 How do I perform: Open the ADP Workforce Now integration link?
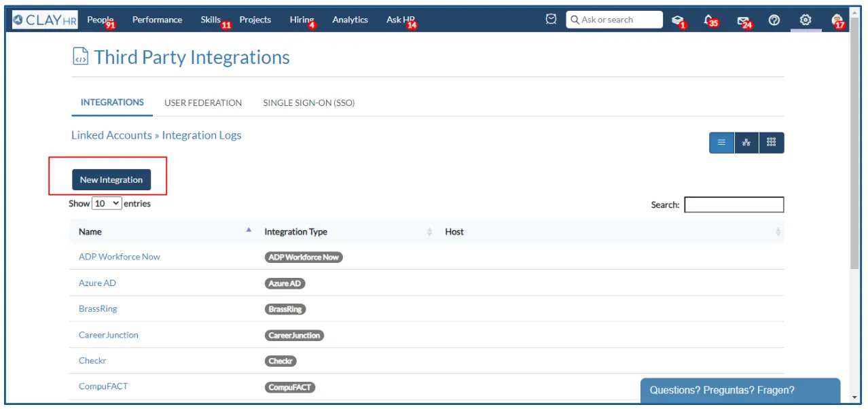point(120,257)
